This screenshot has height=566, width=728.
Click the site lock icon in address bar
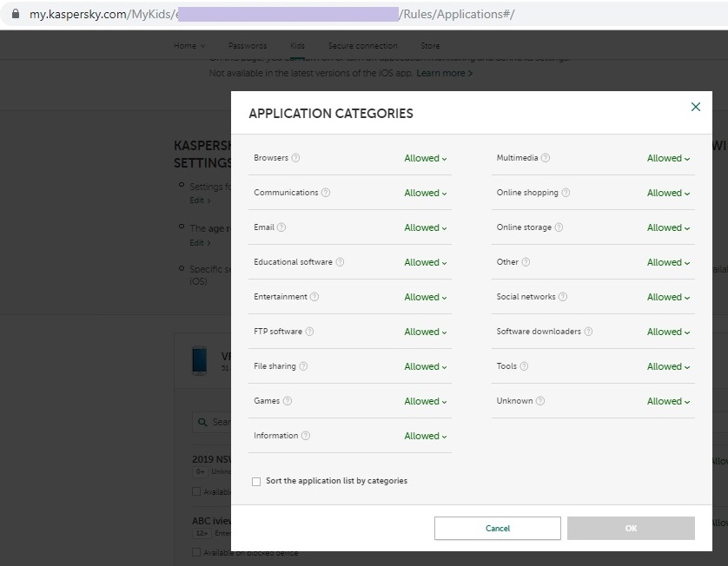point(15,15)
